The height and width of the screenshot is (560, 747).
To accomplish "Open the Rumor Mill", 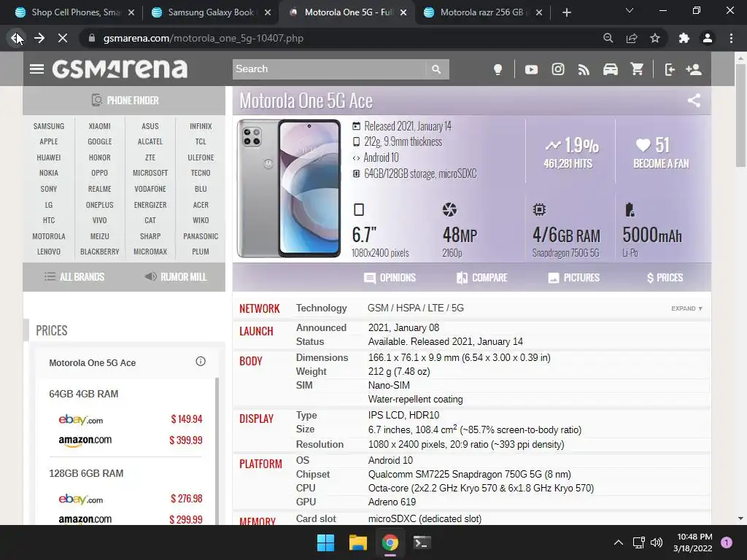I will pyautogui.click(x=176, y=276).
